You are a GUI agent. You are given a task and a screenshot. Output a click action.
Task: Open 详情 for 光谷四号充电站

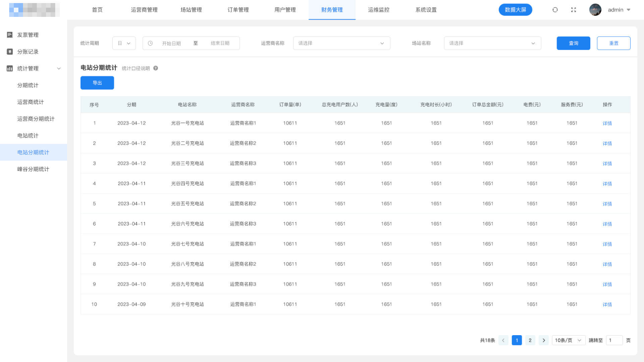click(x=607, y=184)
